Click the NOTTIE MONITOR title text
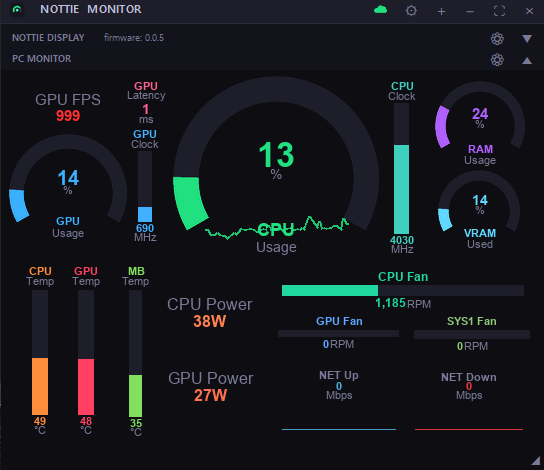Image resolution: width=544 pixels, height=470 pixels. [91, 9]
